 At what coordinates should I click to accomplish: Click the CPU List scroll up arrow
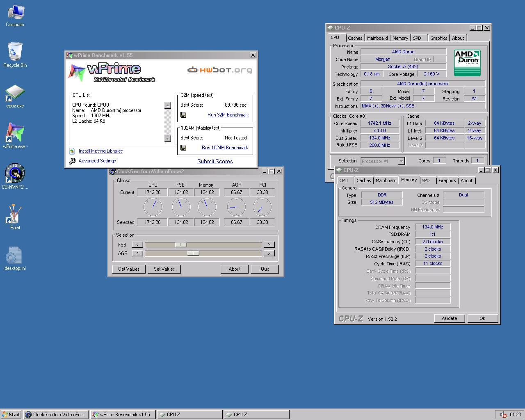click(x=168, y=105)
